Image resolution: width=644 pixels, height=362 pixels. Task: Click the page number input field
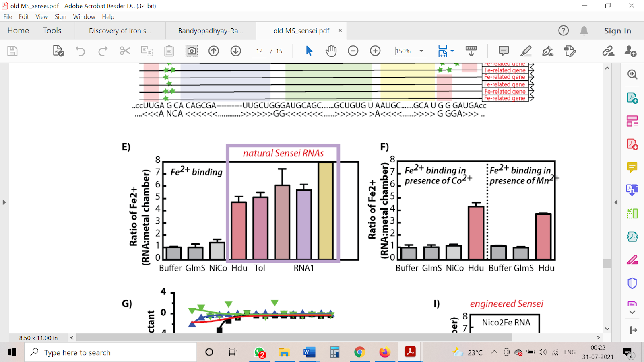[x=259, y=51]
